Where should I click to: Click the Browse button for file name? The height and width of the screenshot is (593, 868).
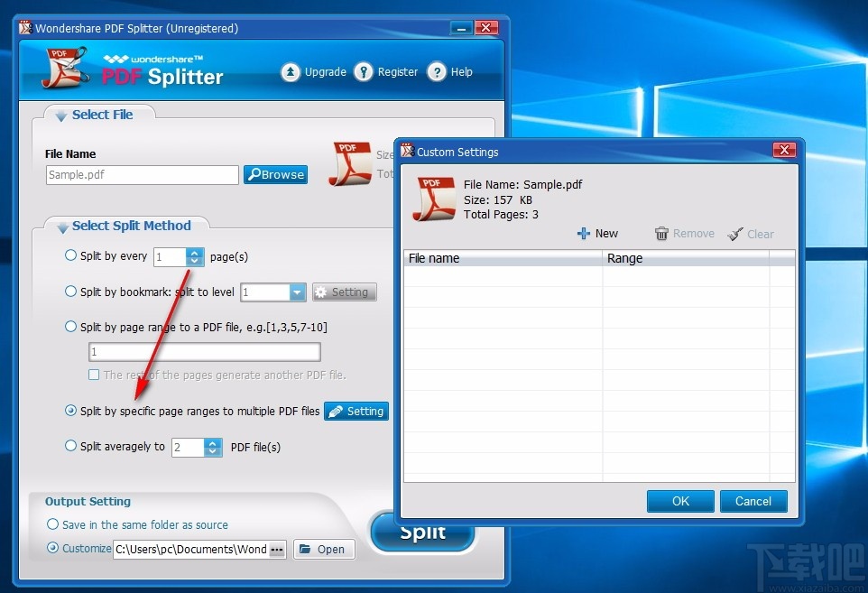[275, 174]
